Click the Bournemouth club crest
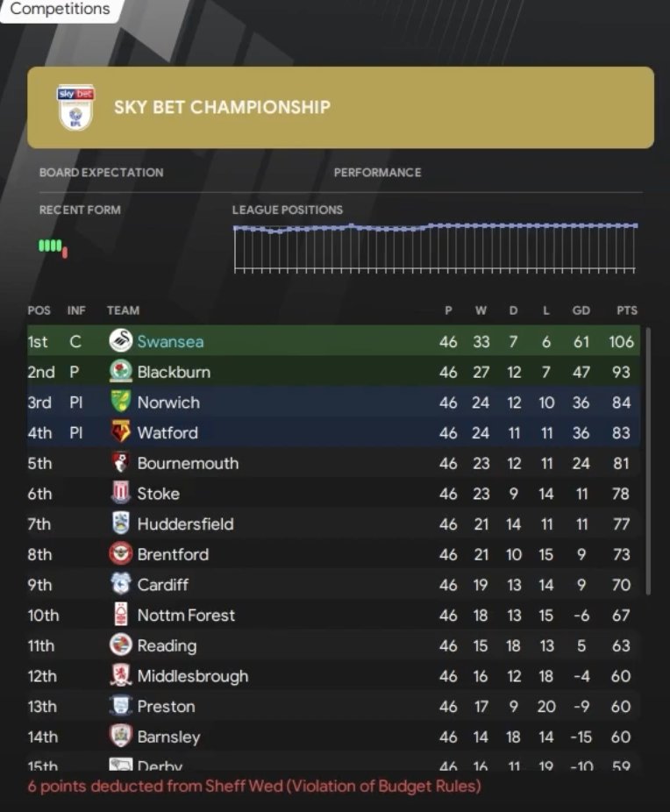The width and height of the screenshot is (670, 812). (x=120, y=463)
